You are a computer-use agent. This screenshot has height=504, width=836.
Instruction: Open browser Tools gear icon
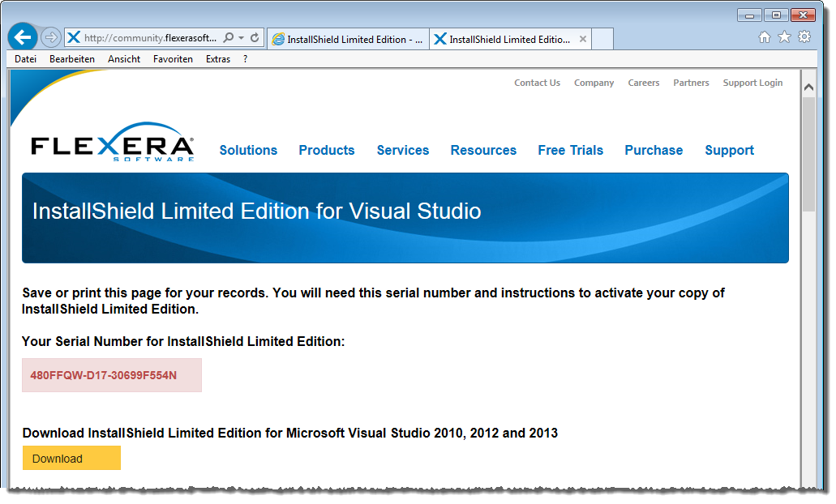pos(804,36)
